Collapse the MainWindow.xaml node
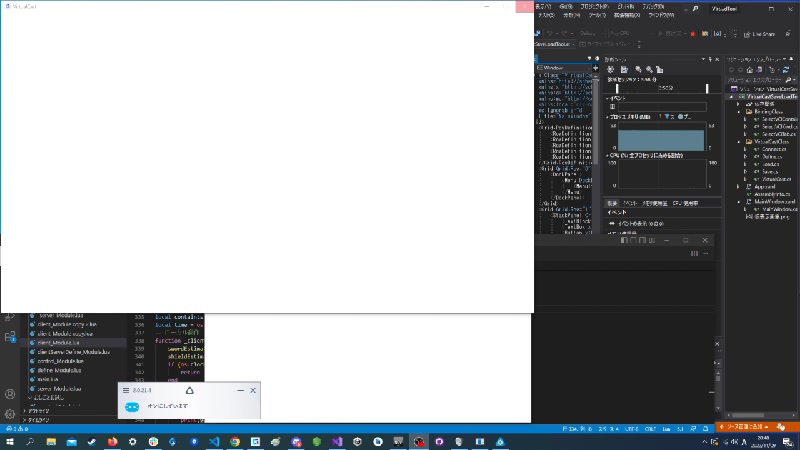 (x=738, y=202)
